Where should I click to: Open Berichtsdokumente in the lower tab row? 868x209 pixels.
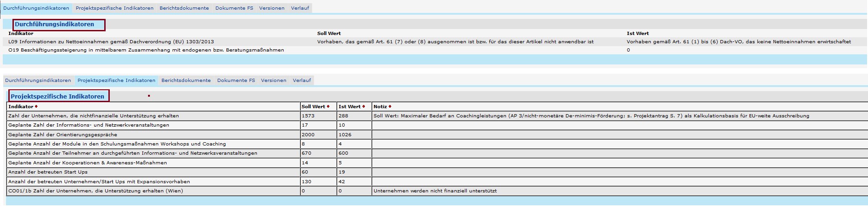[x=186, y=80]
